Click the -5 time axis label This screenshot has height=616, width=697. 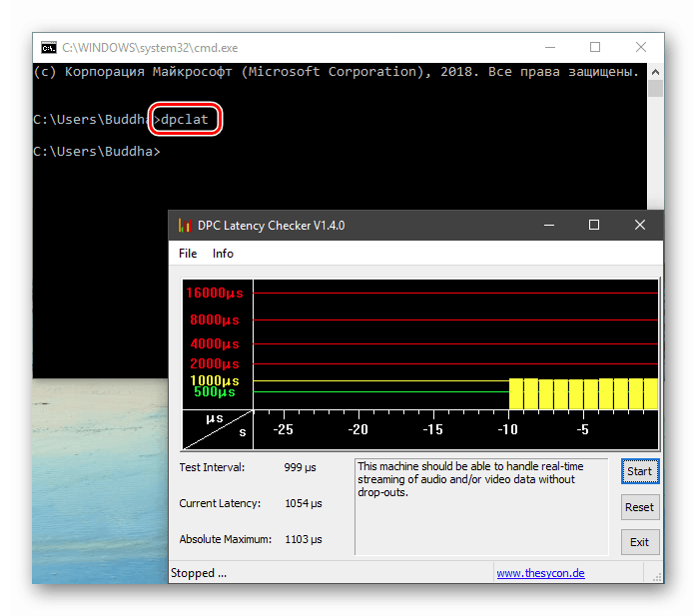click(x=583, y=429)
